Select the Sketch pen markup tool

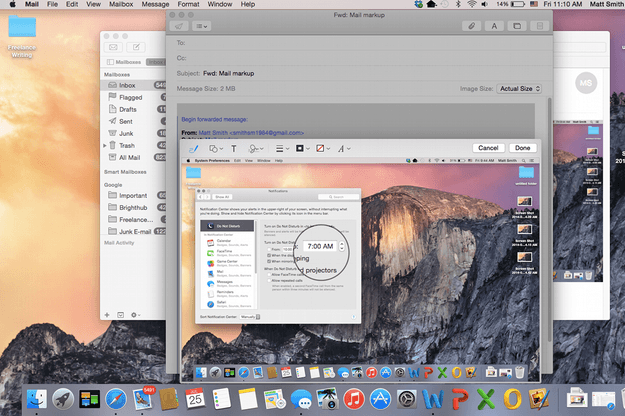[194, 149]
